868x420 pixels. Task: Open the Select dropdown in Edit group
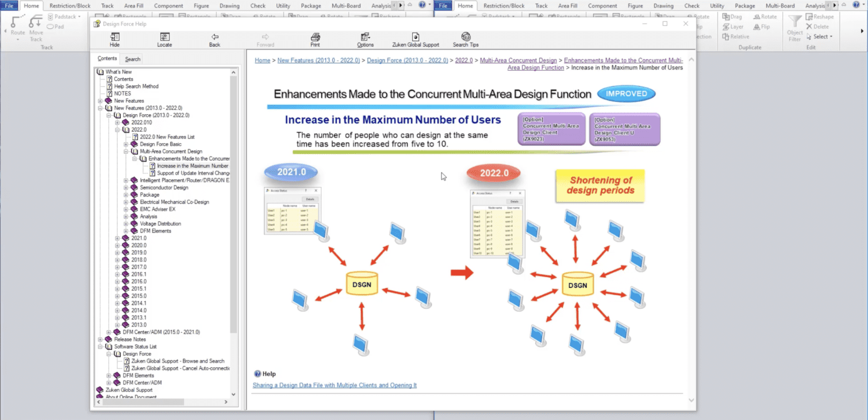820,37
